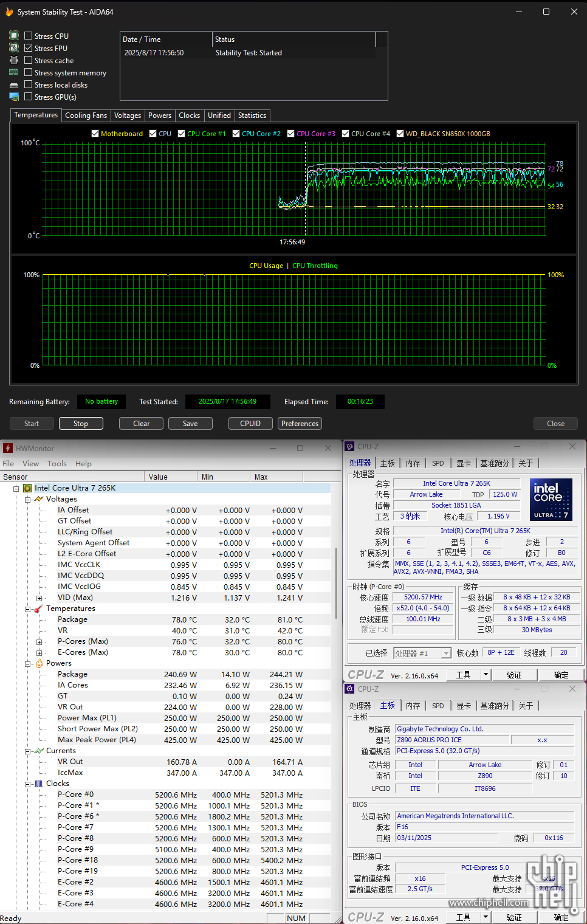
Task: Expand the VID (Max) tree node
Action: pos(39,598)
